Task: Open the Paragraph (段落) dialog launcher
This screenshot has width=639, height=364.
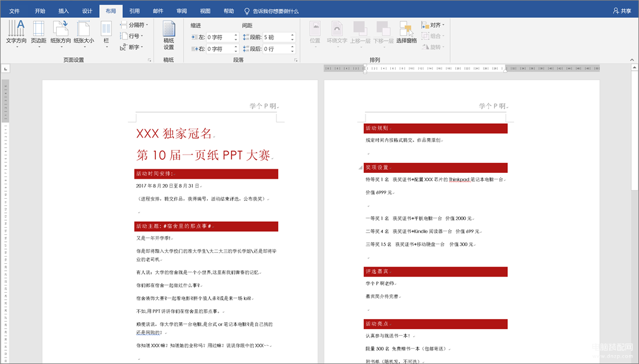Action: (x=296, y=60)
